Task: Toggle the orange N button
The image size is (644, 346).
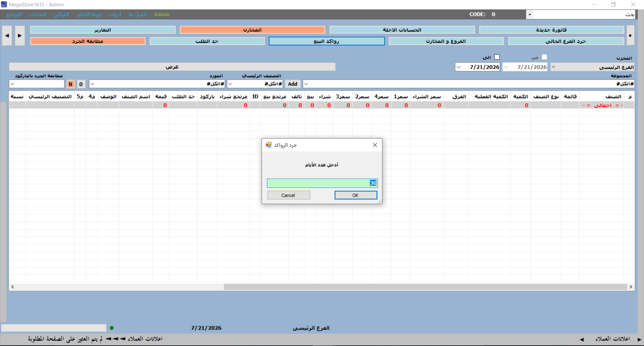Action: click(x=70, y=84)
